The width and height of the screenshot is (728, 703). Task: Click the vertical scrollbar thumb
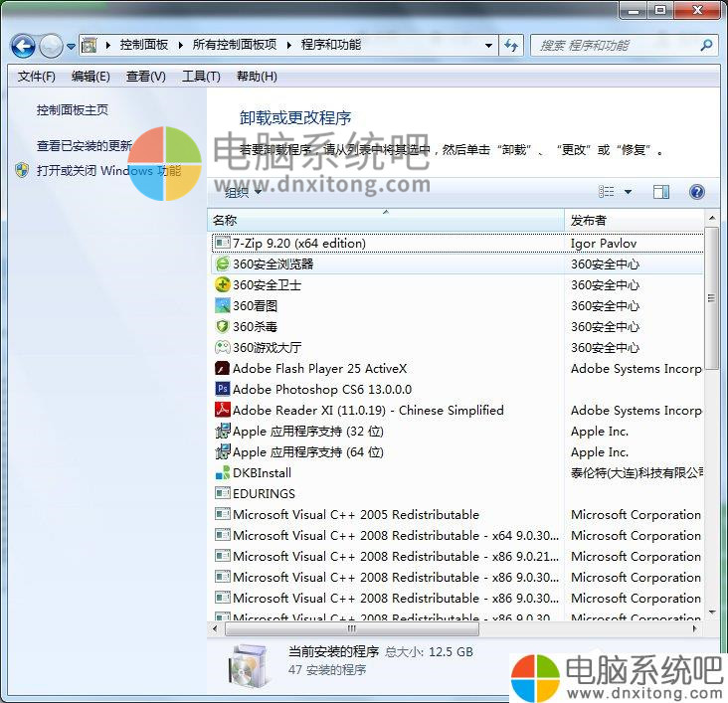click(711, 297)
